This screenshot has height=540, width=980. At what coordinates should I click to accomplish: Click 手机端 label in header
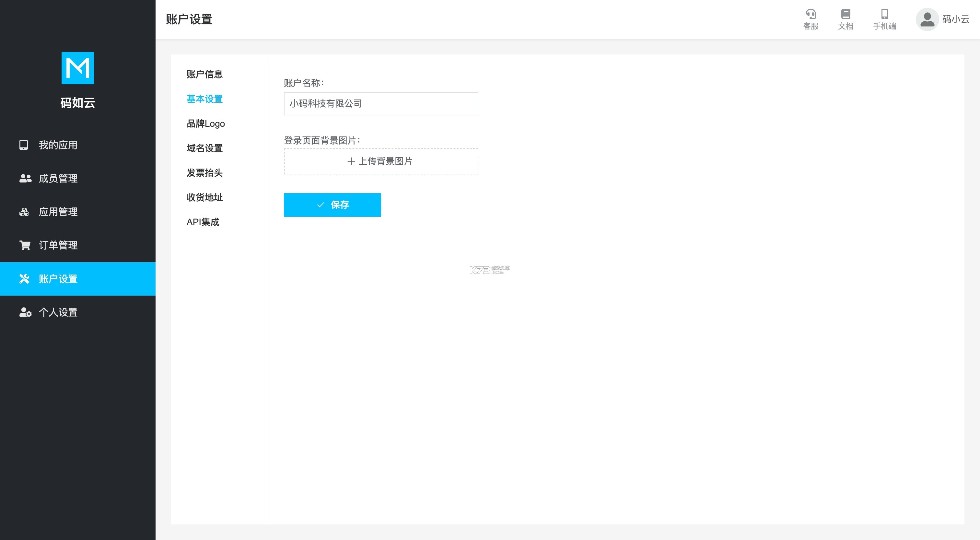[884, 26]
